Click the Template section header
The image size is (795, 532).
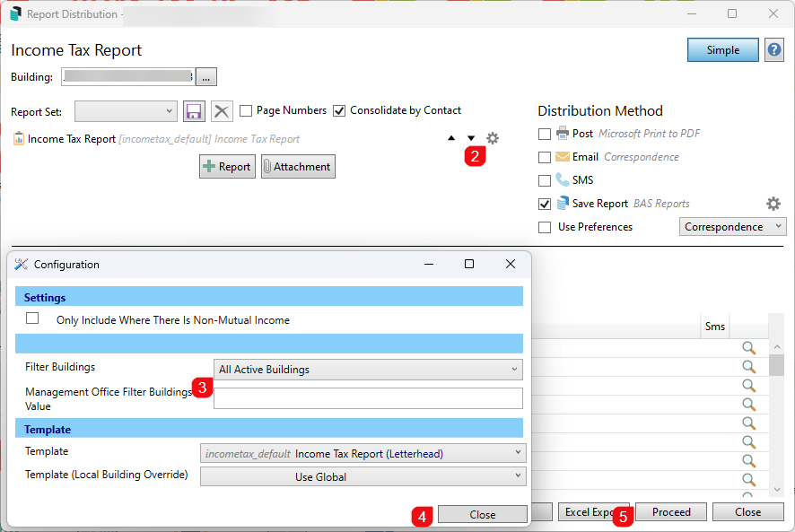(268, 428)
